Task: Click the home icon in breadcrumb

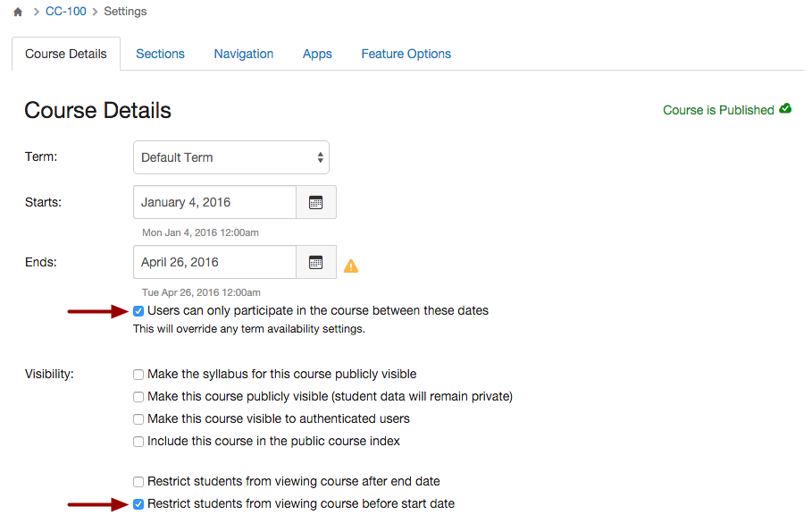Action: [18, 13]
